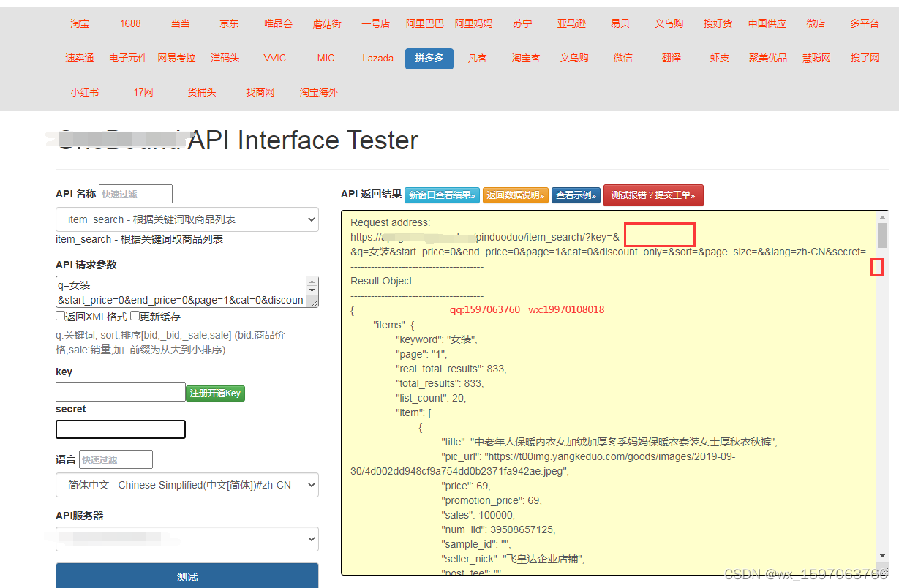Screen dimensions: 899x588
Task: Go to the 唯品会 platform tab
Action: click(278, 23)
